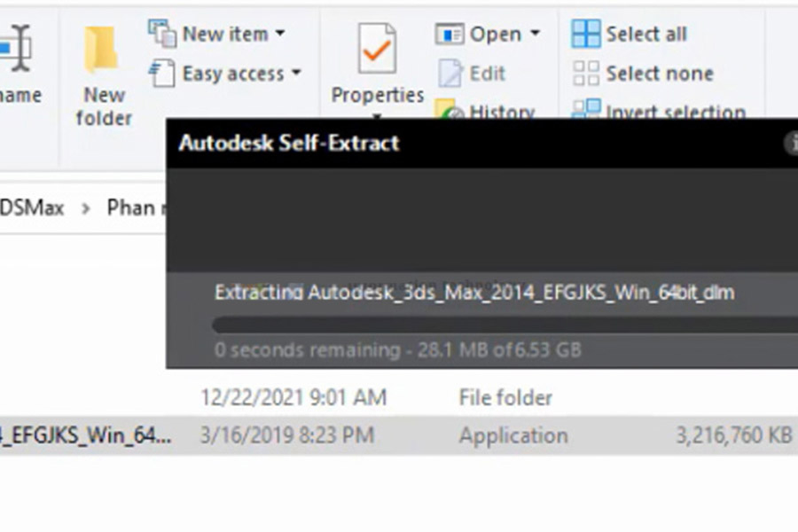Select the File folder row dated 12/22/2021
The height and width of the screenshot is (532, 798).
coord(399,397)
